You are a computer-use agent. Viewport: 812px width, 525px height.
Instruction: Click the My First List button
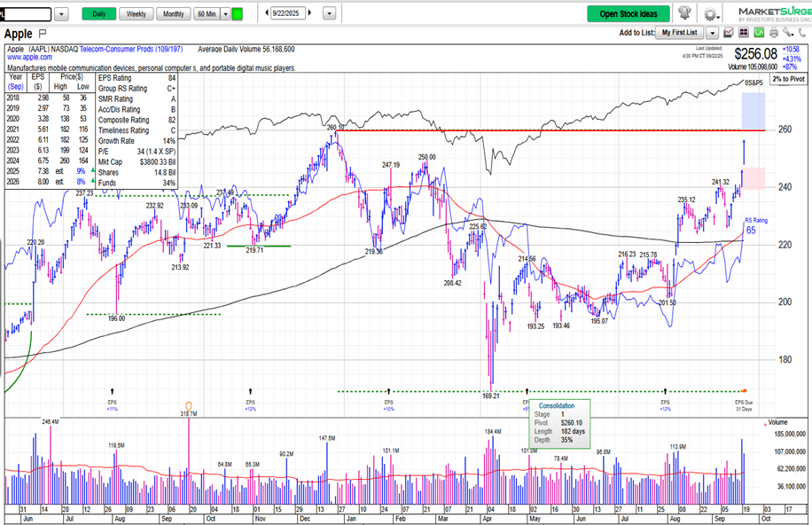pyautogui.click(x=680, y=33)
